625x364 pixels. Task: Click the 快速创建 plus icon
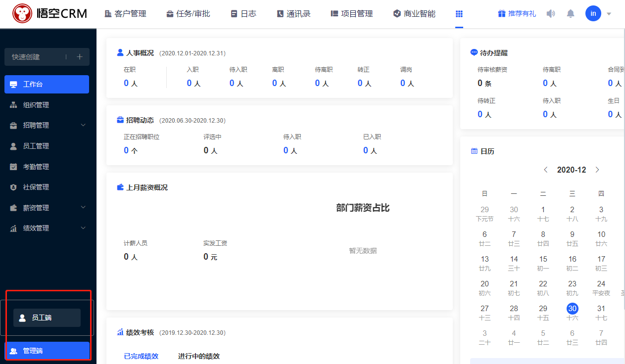point(79,57)
